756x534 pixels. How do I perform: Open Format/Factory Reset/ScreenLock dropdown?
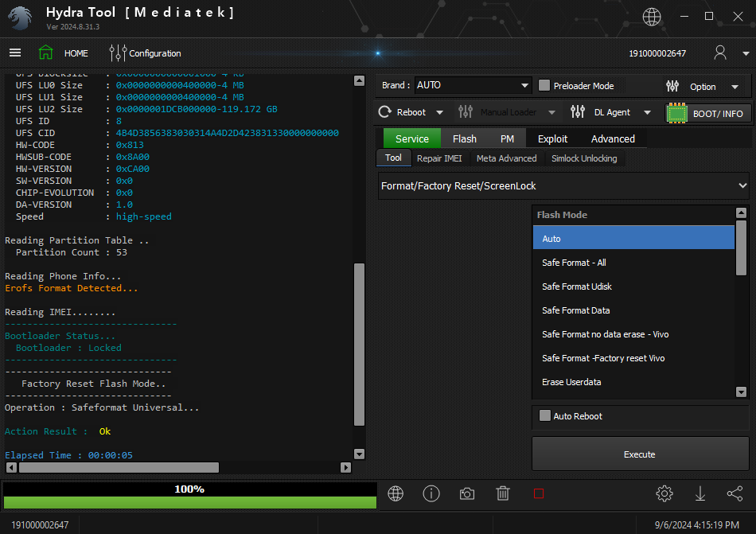click(x=563, y=186)
